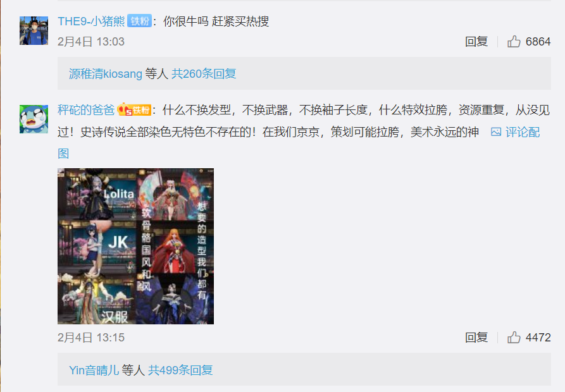Like the comment with 6864 likes
The width and height of the screenshot is (565, 392).
click(514, 42)
